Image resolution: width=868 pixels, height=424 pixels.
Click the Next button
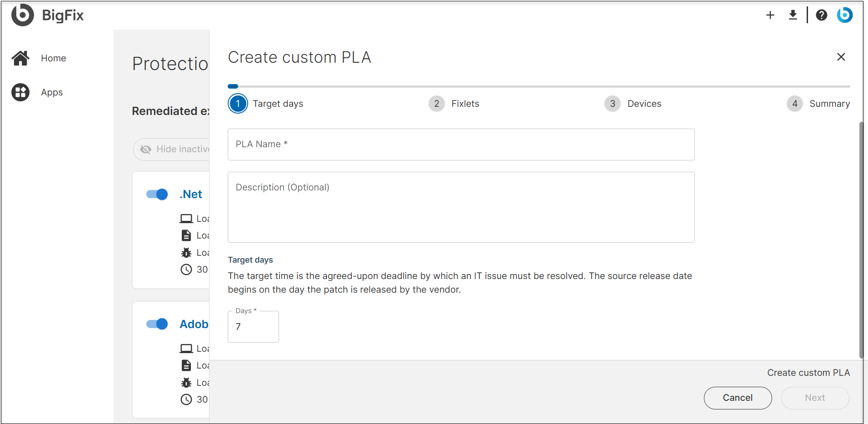pos(814,398)
